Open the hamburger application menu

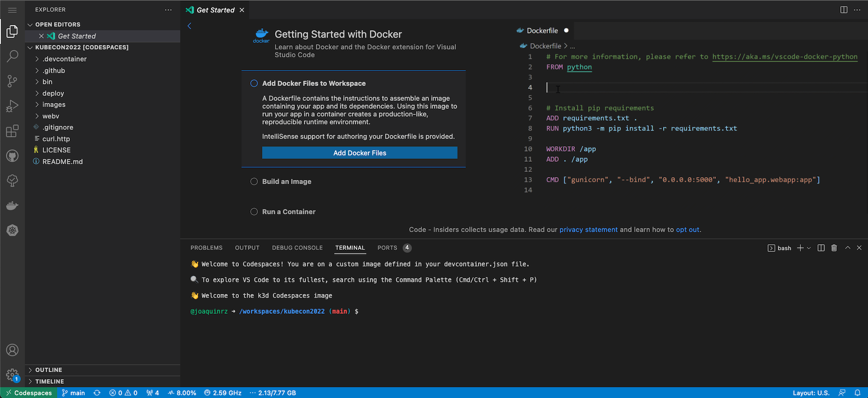click(13, 10)
